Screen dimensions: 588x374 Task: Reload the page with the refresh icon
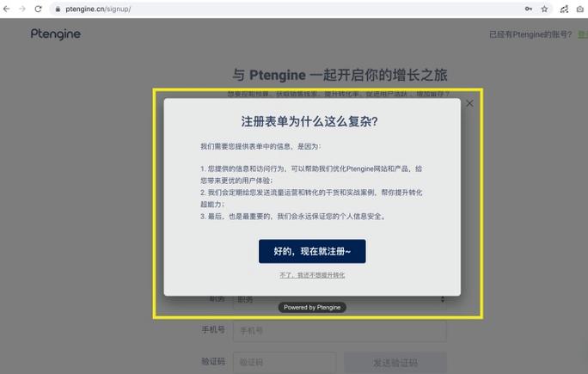pos(38,9)
